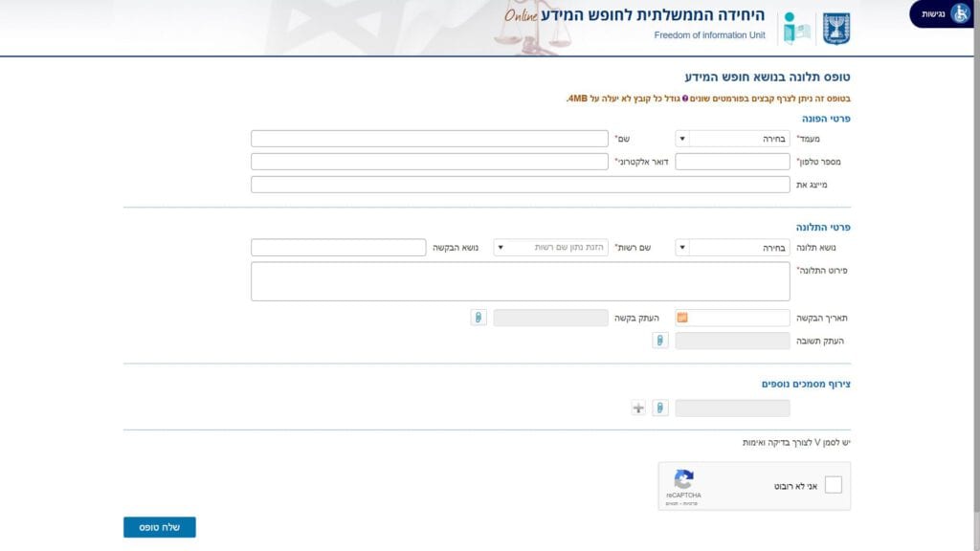
Task: Add another attachment row with plus icon
Action: (638, 408)
